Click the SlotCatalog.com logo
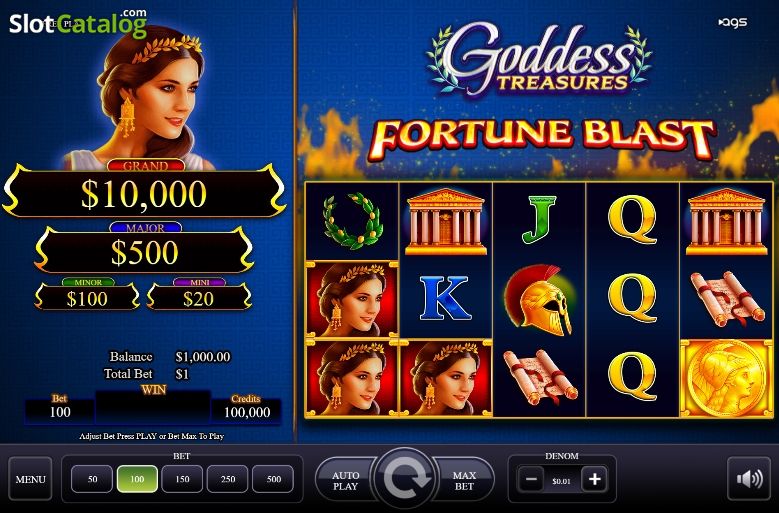The width and height of the screenshot is (779, 513). pyautogui.click(x=78, y=23)
